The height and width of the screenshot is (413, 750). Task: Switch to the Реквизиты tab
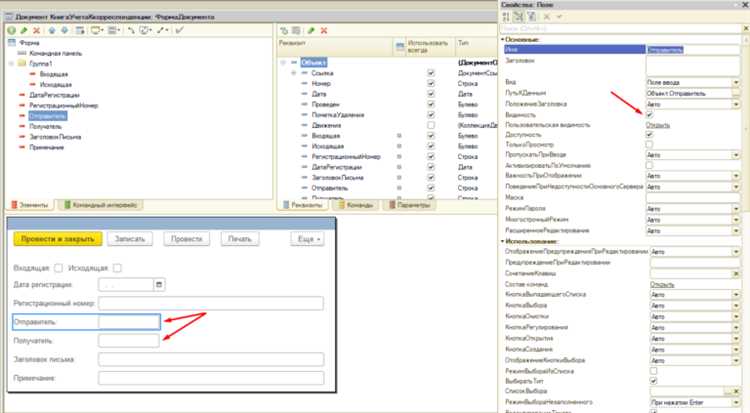click(x=302, y=205)
